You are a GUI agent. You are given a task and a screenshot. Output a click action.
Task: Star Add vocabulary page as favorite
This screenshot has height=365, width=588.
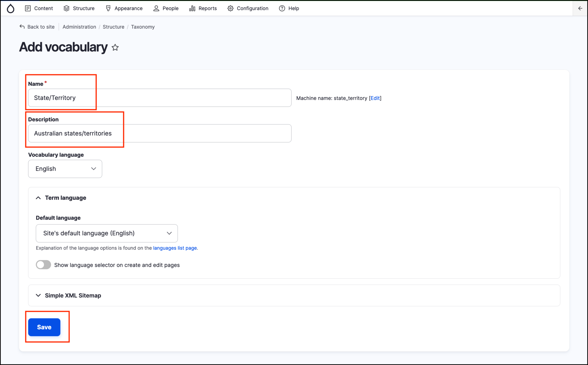pos(115,47)
